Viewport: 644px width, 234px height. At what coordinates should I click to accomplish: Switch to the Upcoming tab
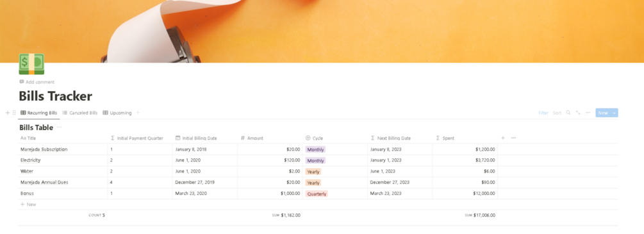[117, 113]
